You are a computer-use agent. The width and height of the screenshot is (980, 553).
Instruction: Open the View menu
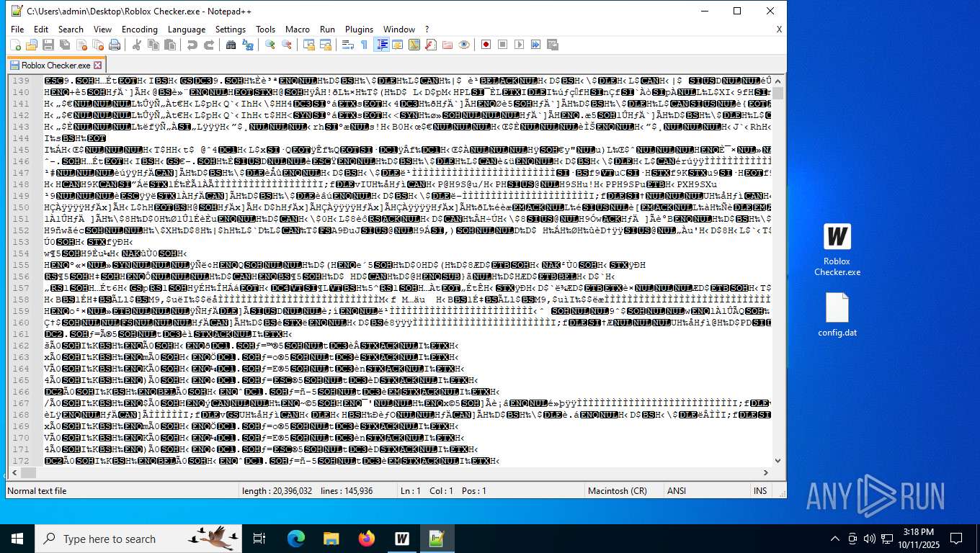pos(103,30)
